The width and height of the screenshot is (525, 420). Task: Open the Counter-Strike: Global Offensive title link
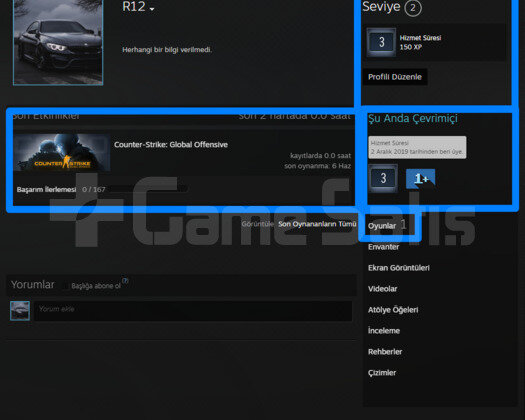[x=171, y=145]
